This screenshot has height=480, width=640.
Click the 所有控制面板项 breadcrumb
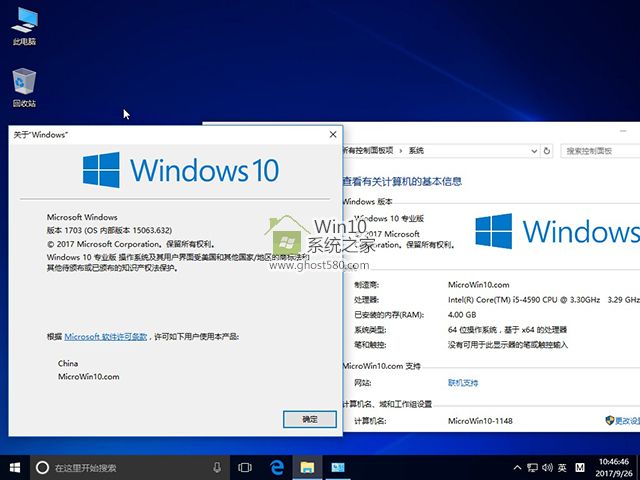(x=368, y=151)
